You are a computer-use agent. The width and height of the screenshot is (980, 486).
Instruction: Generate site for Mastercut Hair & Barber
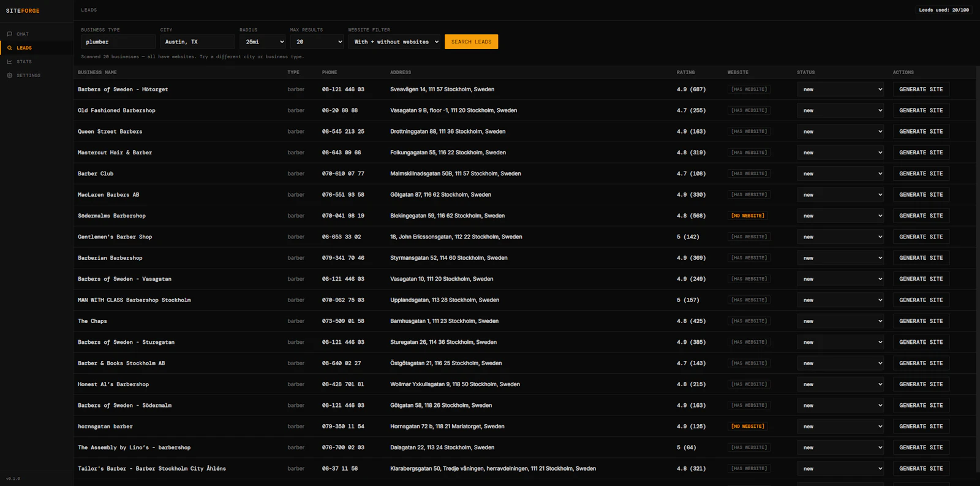coord(921,153)
